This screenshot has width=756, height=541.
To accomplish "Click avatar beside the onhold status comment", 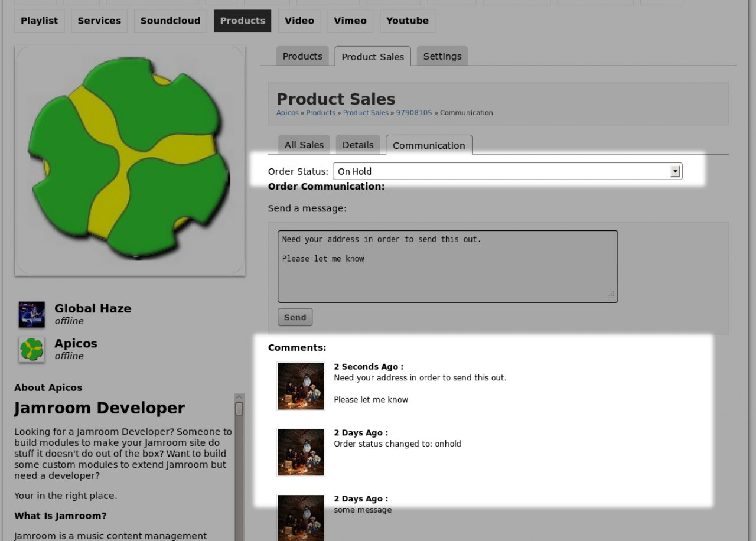I will point(301,452).
